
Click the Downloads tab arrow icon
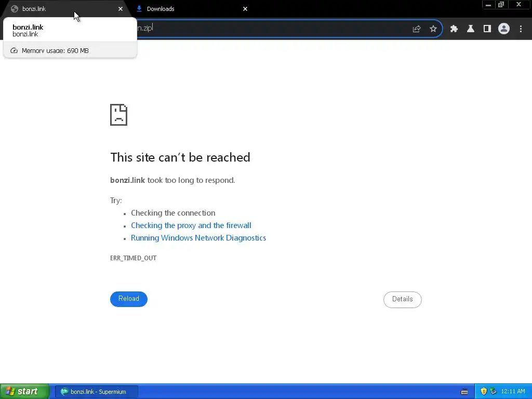point(139,9)
